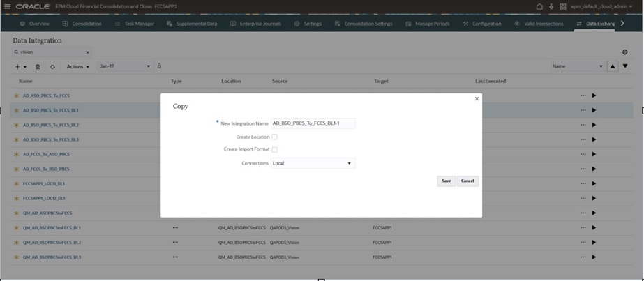Open the Consolidation Settings tab
Screen dimensions: 644x281
pyautogui.click(x=364, y=24)
